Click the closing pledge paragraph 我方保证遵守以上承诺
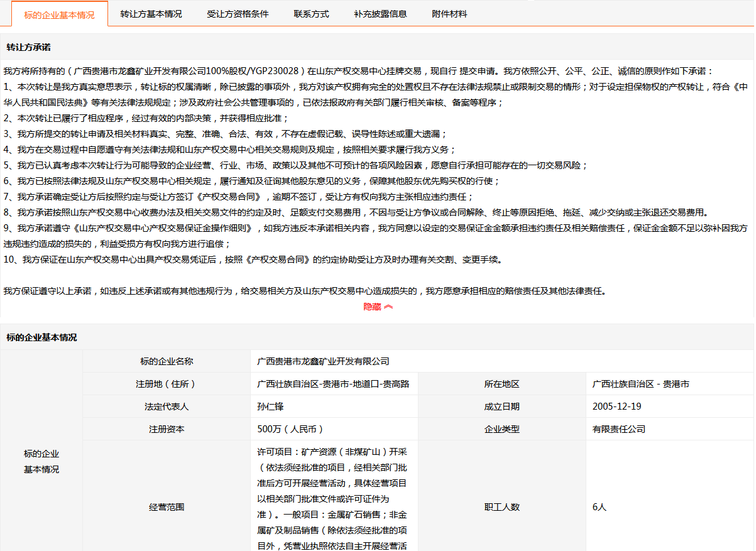The height and width of the screenshot is (551, 756). click(x=304, y=291)
